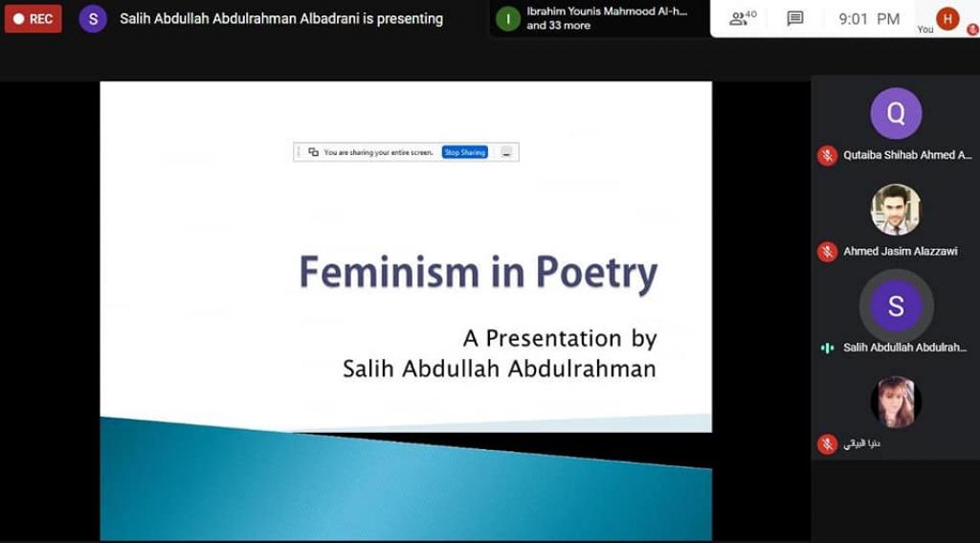Click your own 'H' avatar thumbnail

pos(947,18)
